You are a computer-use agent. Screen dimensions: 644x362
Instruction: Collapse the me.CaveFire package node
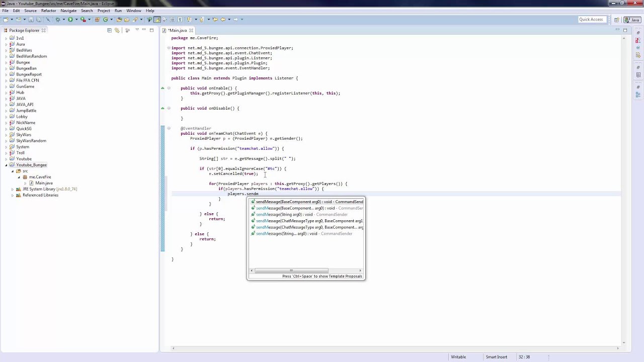19,177
